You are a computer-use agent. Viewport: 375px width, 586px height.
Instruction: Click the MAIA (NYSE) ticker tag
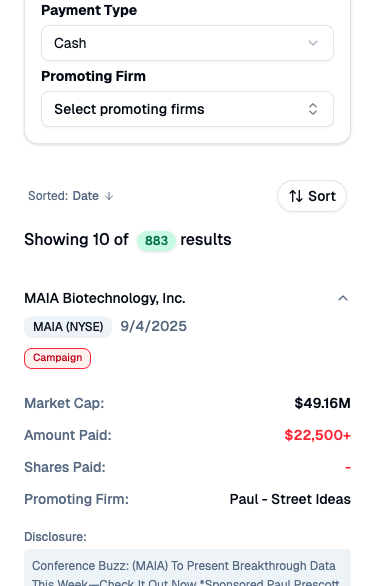(x=68, y=327)
